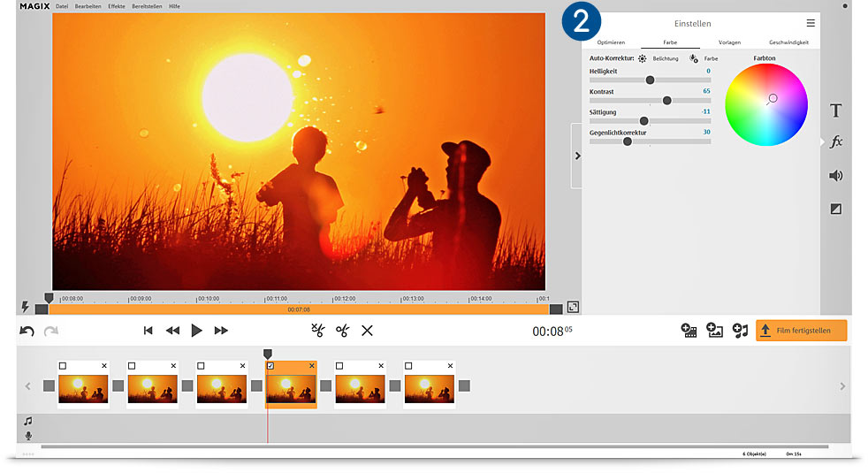Add photos using the picture-plus icon
This screenshot has height=473, width=868.
(x=715, y=331)
